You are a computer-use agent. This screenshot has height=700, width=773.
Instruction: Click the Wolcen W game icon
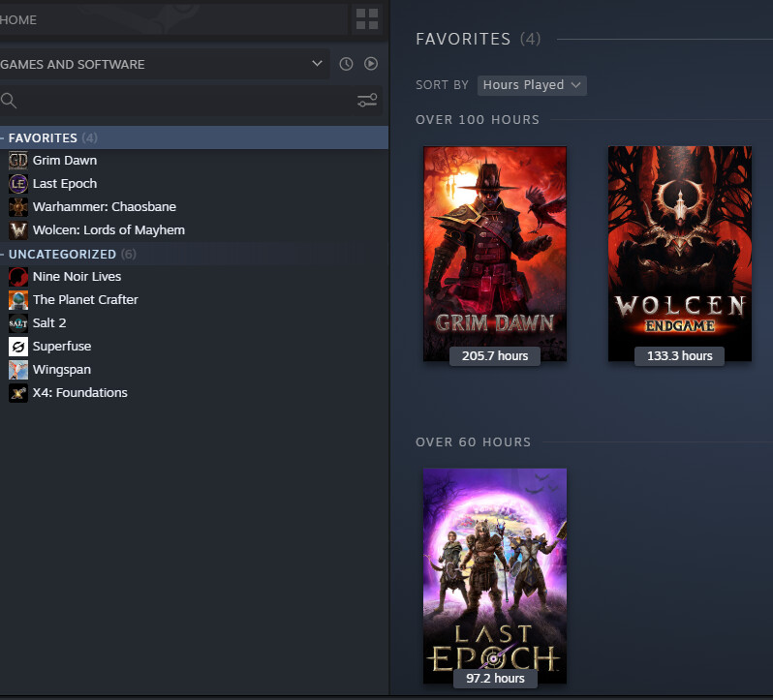point(18,230)
